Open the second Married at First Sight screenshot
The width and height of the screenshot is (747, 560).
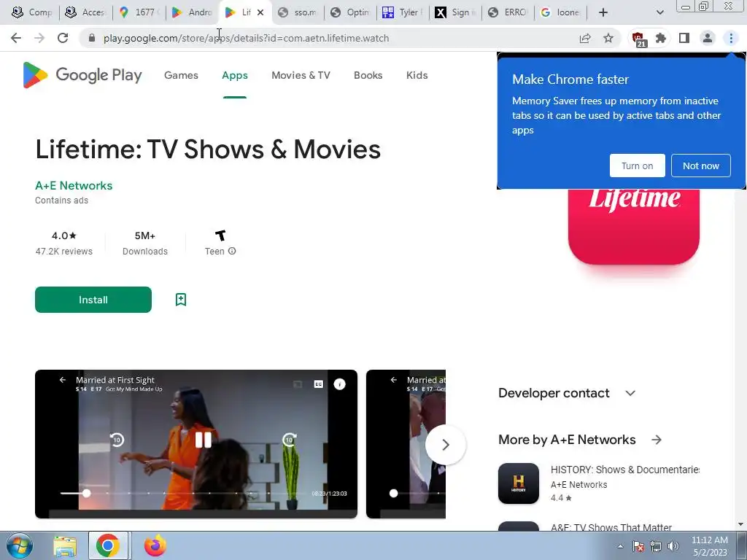pyautogui.click(x=406, y=444)
